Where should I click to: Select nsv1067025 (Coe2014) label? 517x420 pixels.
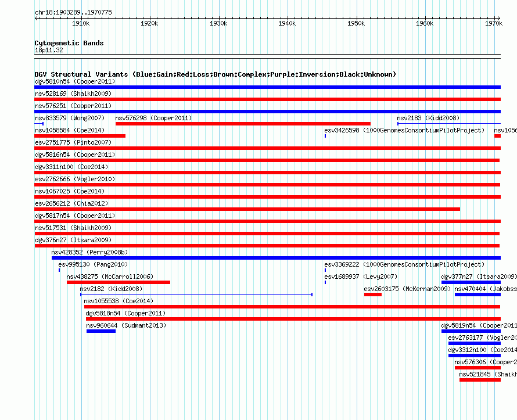pos(70,191)
